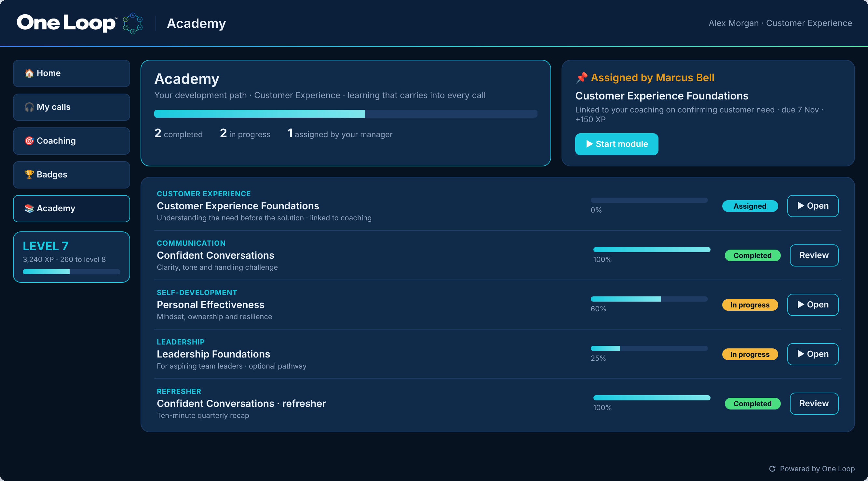Click Alex Morgan · Customer Experience profile text
Screen dimensions: 868x481
[780, 23]
